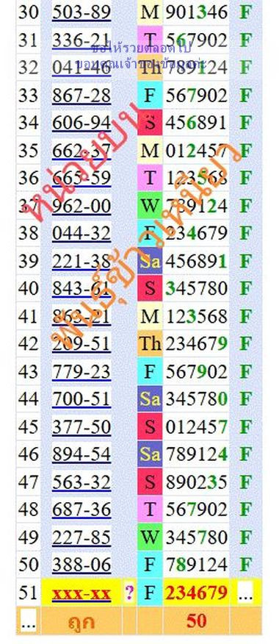Open the 779-23 link in row 43
Image resolution: width=279 pixels, height=644 pixels.
click(81, 372)
